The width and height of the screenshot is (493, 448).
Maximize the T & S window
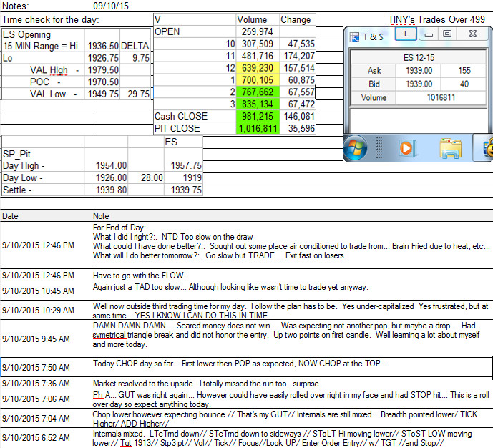pos(447,34)
